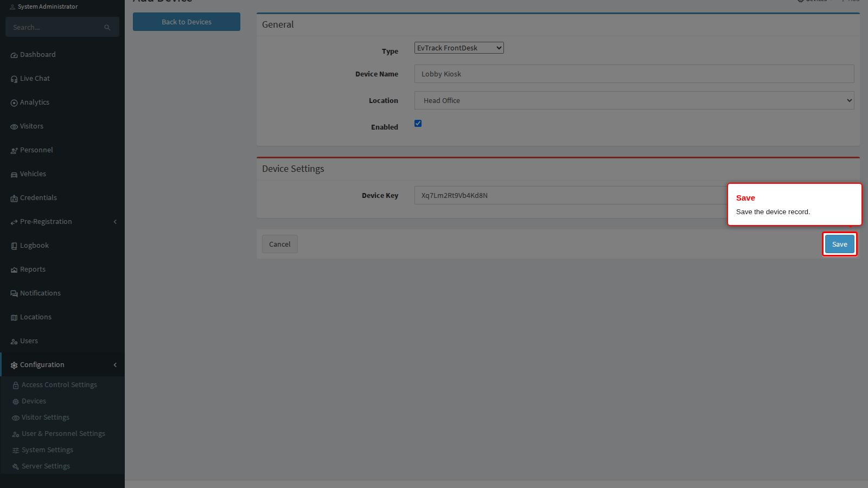This screenshot has height=488, width=868.
Task: Click the Credentials badge icon
Action: pos(14,198)
